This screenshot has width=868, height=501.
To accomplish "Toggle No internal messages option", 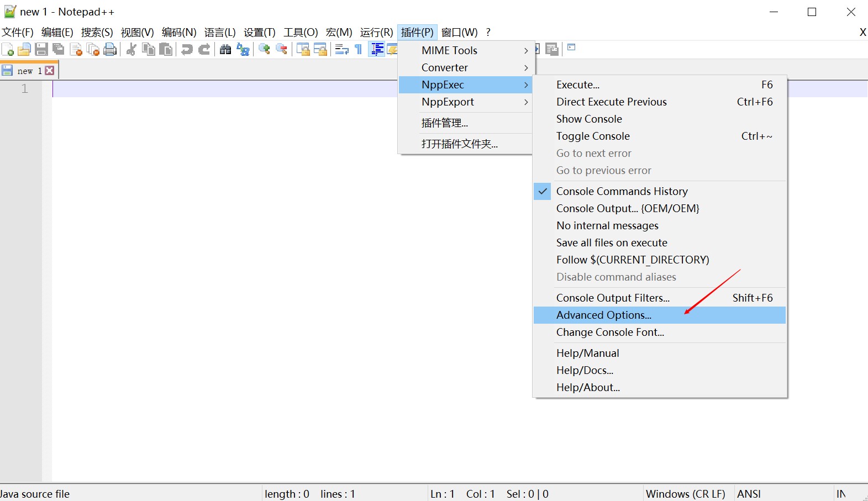I will pyautogui.click(x=659, y=225).
